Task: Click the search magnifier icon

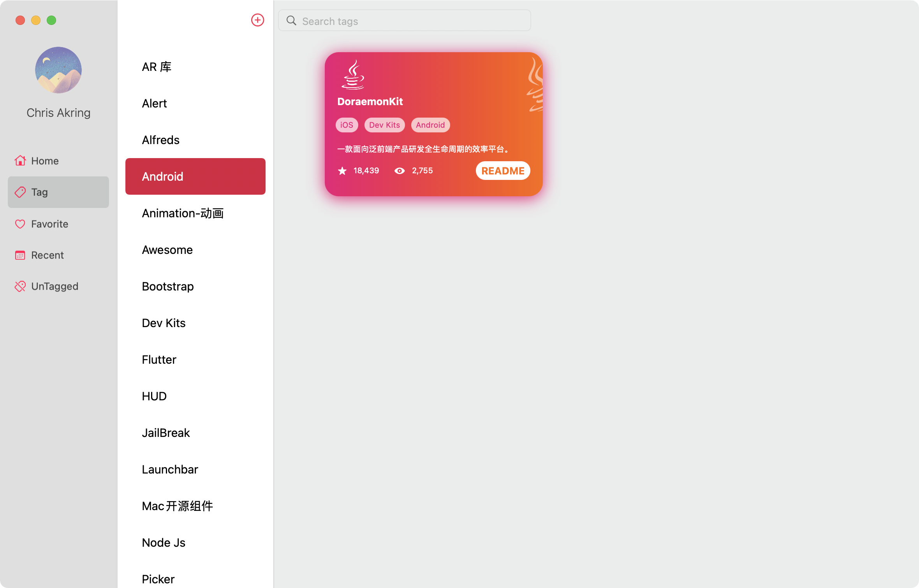Action: click(x=291, y=21)
